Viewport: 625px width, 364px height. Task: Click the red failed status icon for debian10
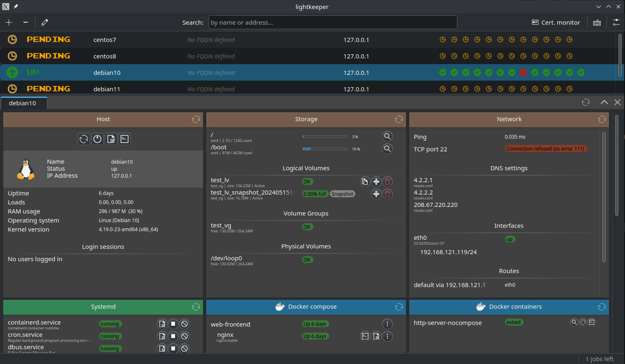(523, 72)
